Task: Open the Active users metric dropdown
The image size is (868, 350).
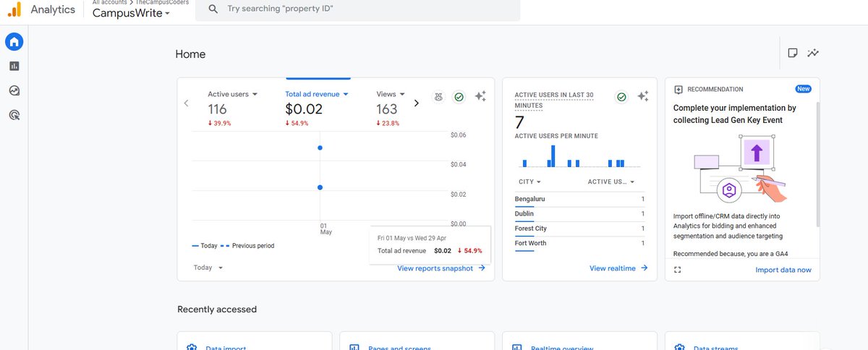Action: 233,94
